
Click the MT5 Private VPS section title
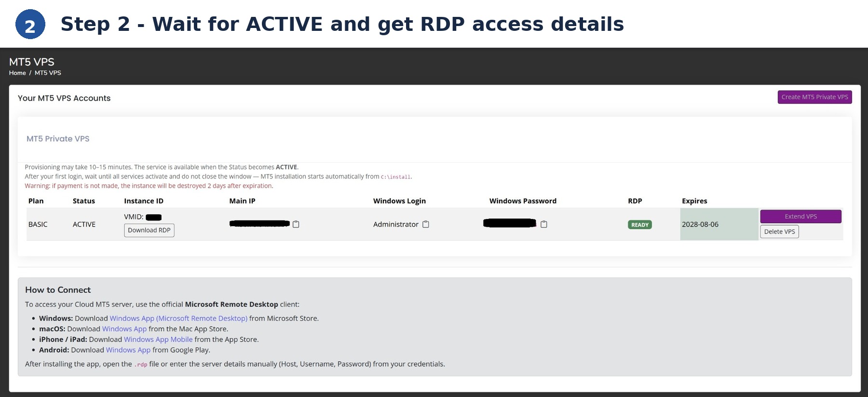point(58,139)
